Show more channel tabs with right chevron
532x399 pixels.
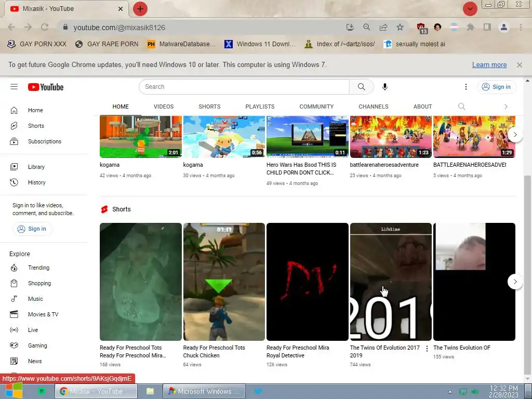[506, 107]
